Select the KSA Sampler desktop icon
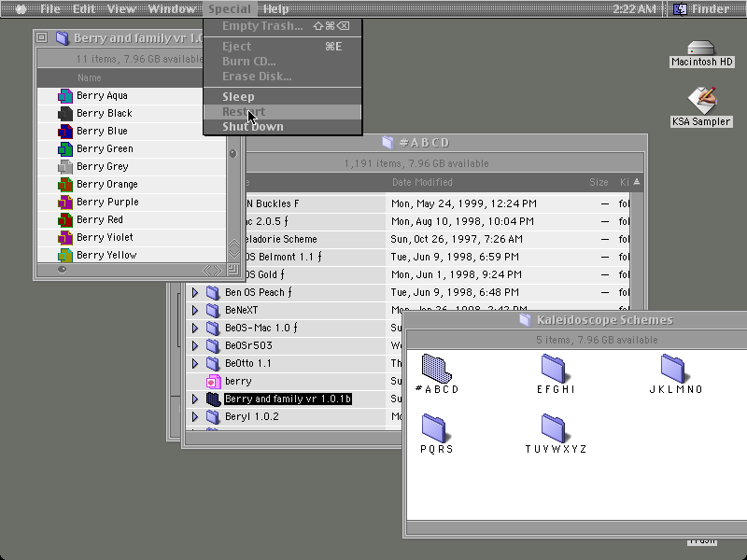This screenshot has width=747, height=560. tap(701, 100)
